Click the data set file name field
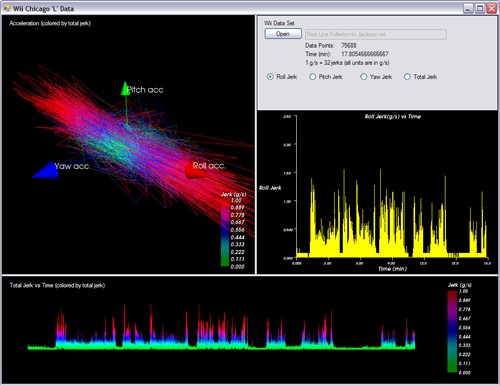This screenshot has width=500, height=385. point(376,34)
